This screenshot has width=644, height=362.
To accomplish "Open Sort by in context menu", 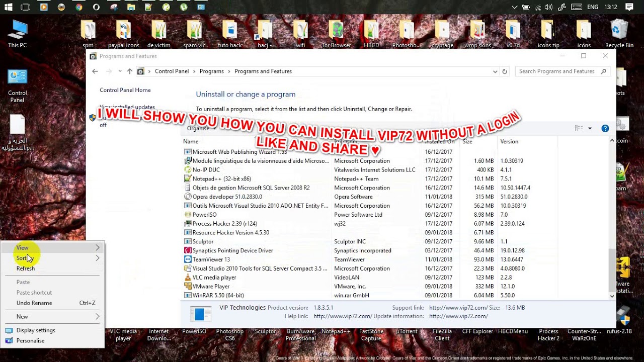I will pyautogui.click(x=52, y=258).
